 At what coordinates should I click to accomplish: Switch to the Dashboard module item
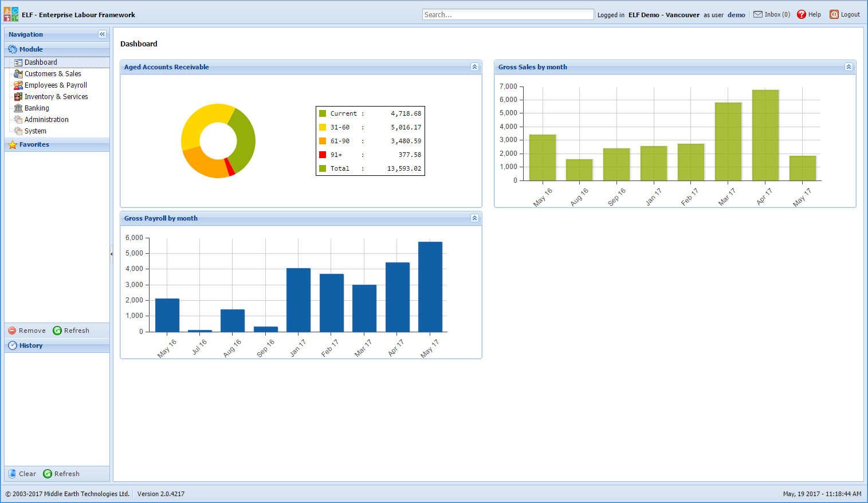tap(40, 62)
